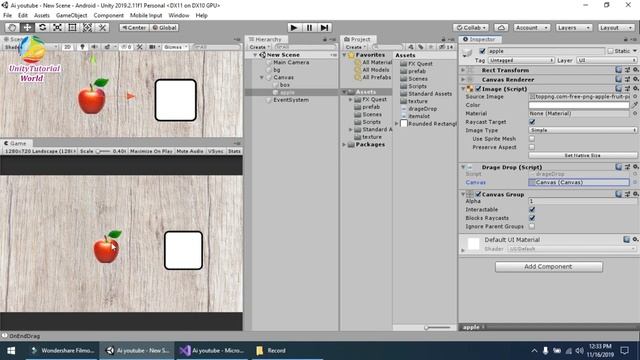Select the Transform tool
The height and width of the screenshot is (360, 640).
[x=87, y=27]
